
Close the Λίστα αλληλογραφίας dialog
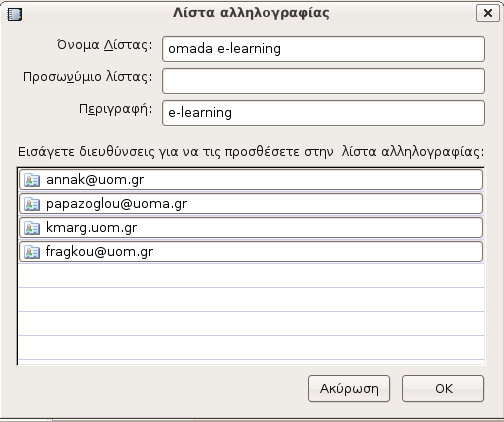tap(488, 13)
